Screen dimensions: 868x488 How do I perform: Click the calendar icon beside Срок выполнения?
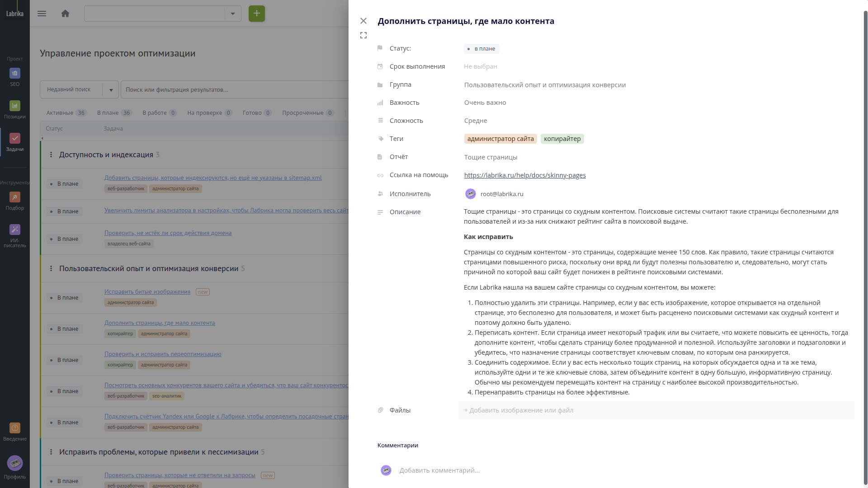click(x=380, y=66)
